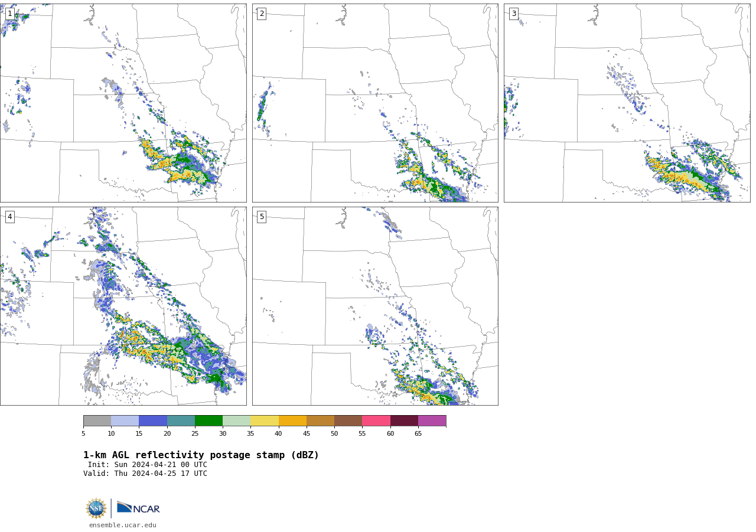Click the brown 50-55 dBZ swatch
The image size is (756, 532).
tap(348, 421)
